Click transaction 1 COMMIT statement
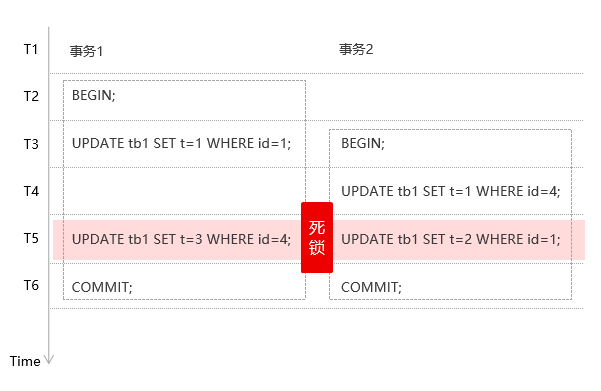 pos(102,287)
